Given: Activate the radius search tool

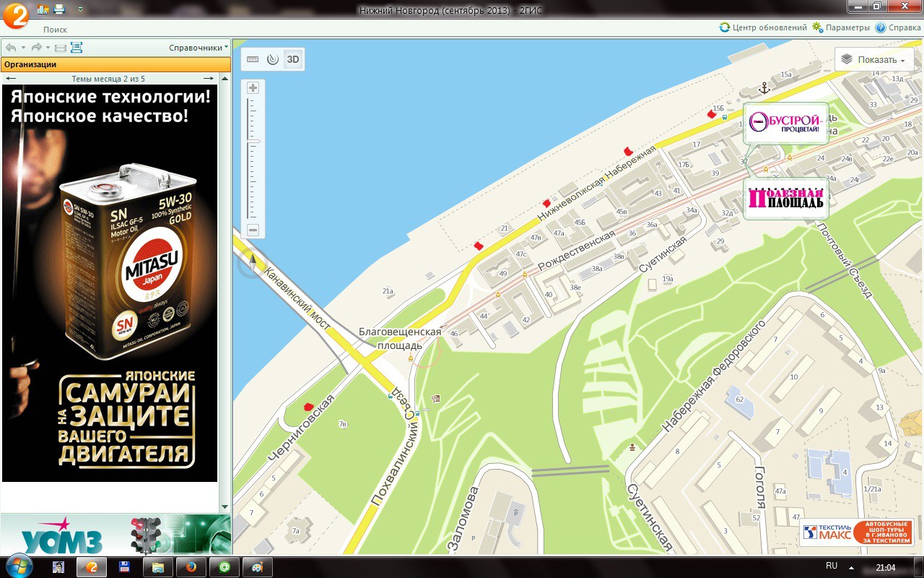Looking at the screenshot, I should click(x=272, y=59).
